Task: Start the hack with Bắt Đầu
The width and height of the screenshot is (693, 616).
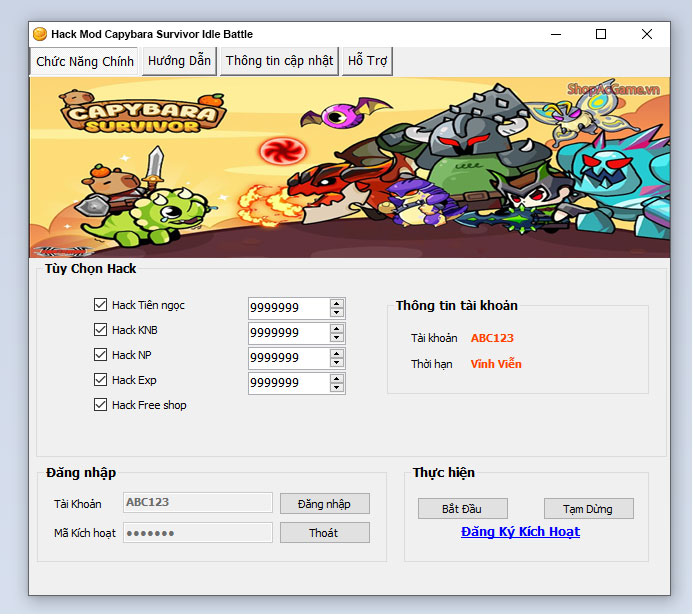Action: (x=463, y=509)
